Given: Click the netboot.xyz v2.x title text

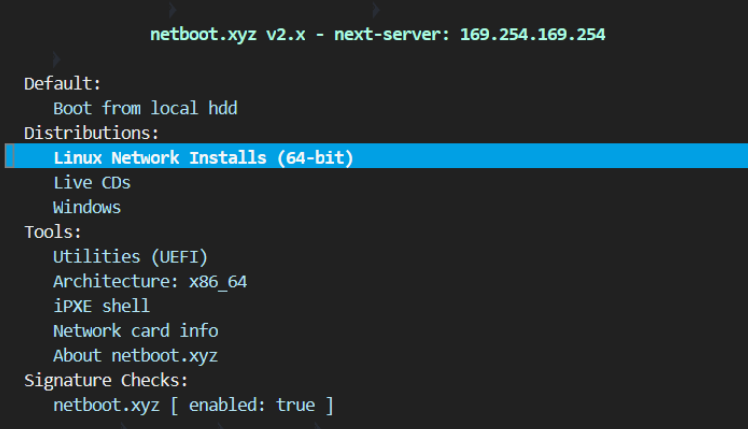Looking at the screenshot, I should (213, 34).
